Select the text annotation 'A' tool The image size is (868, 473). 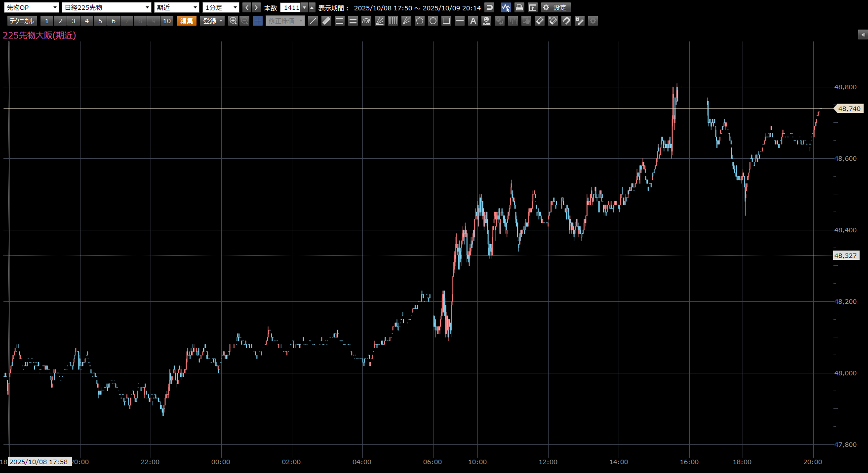pos(473,21)
